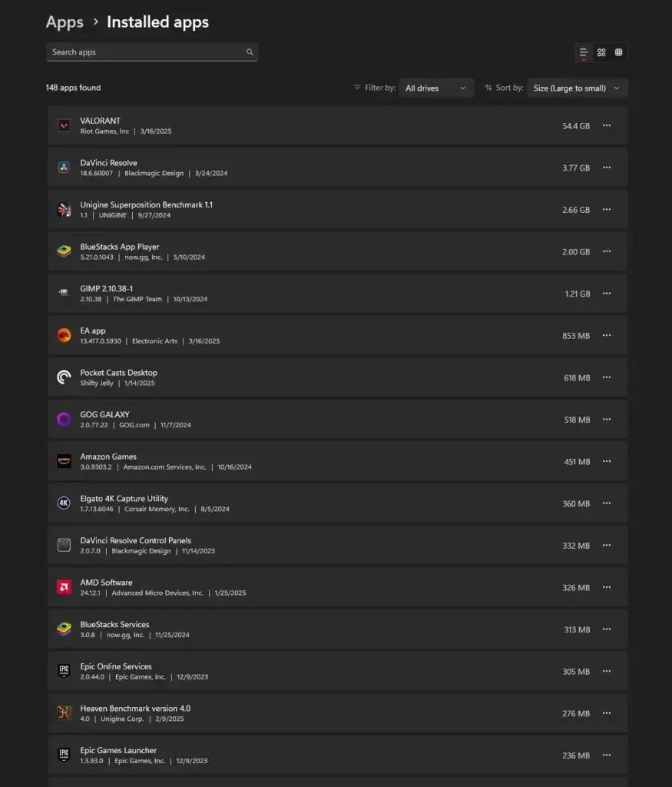Screen dimensions: 672x787
Task: Switch to list view layout
Action: click(584, 52)
